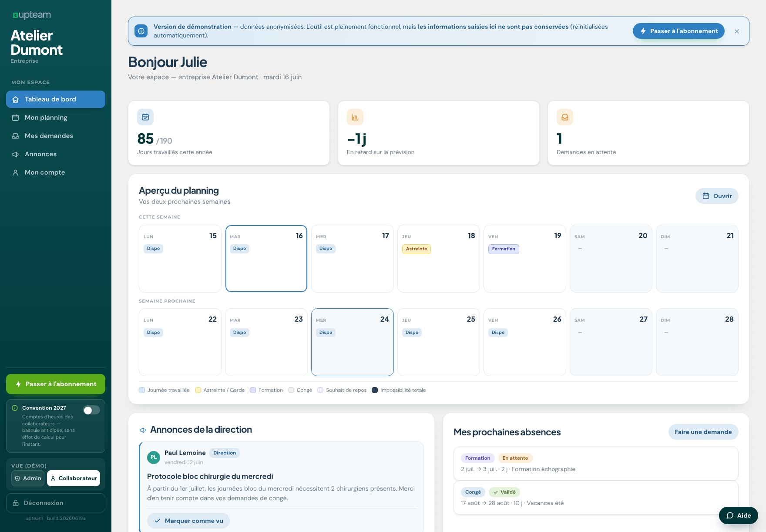Viewport: 766px width, 532px height.
Task: Open the Annonces section
Action: click(56, 154)
